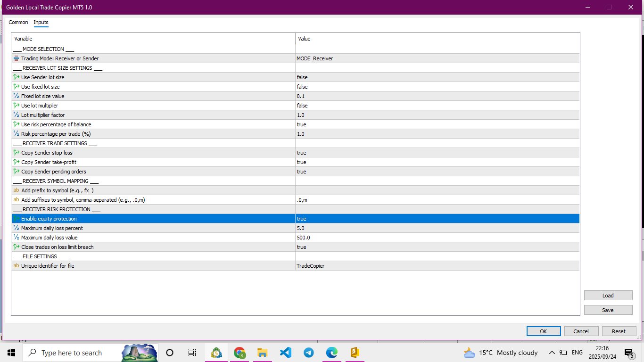Image resolution: width=644 pixels, height=362 pixels.
Task: Click the Copy Sender take-profit icon
Action: pyautogui.click(x=17, y=162)
